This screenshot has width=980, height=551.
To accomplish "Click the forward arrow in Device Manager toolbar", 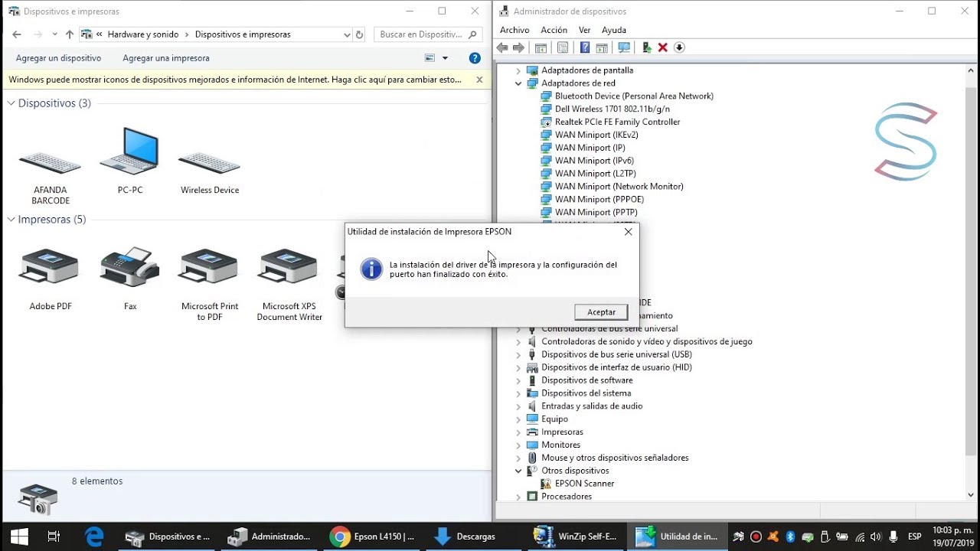I will coord(518,47).
